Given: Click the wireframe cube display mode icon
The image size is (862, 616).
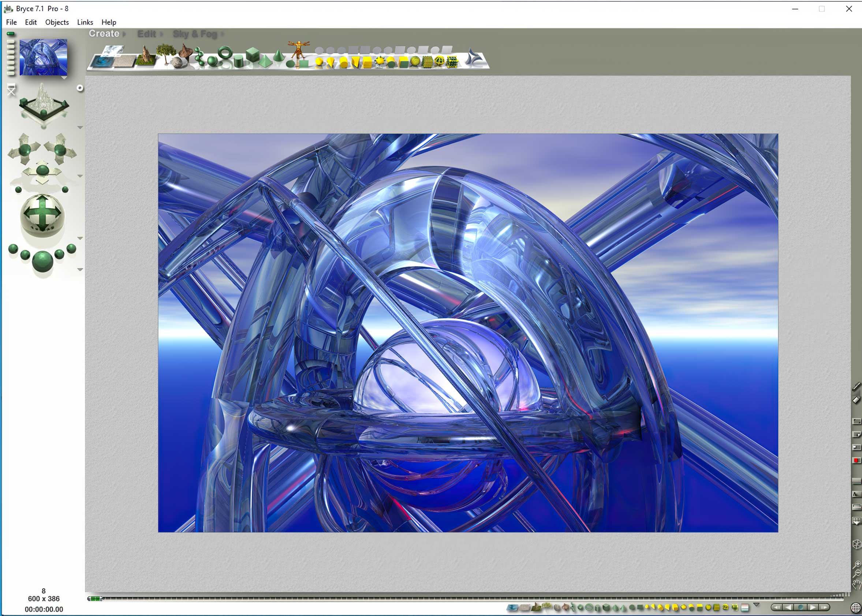Looking at the screenshot, I should pyautogui.click(x=857, y=545).
